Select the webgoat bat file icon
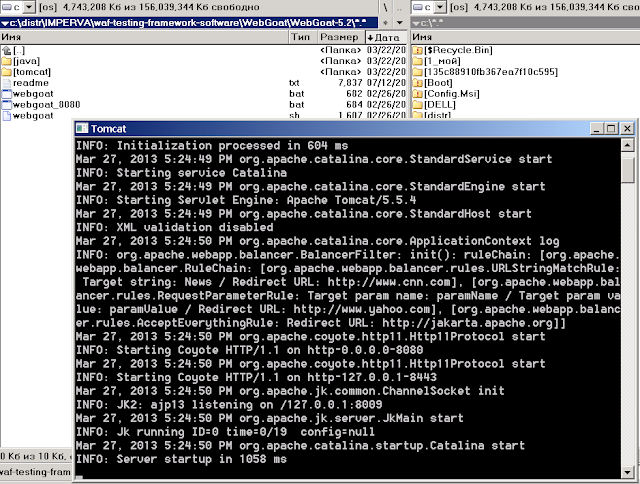This screenshot has width=640, height=484. [x=7, y=94]
